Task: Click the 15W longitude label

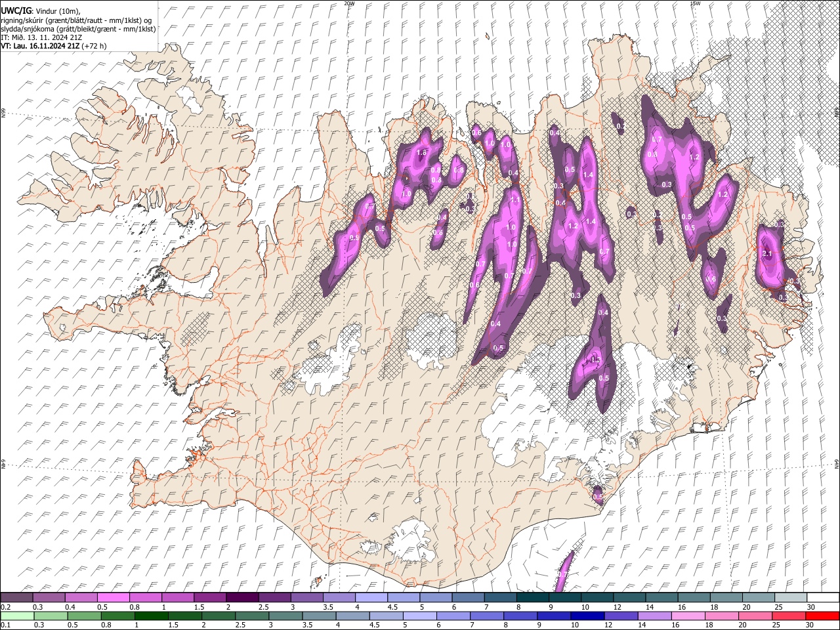Action: pos(694,3)
